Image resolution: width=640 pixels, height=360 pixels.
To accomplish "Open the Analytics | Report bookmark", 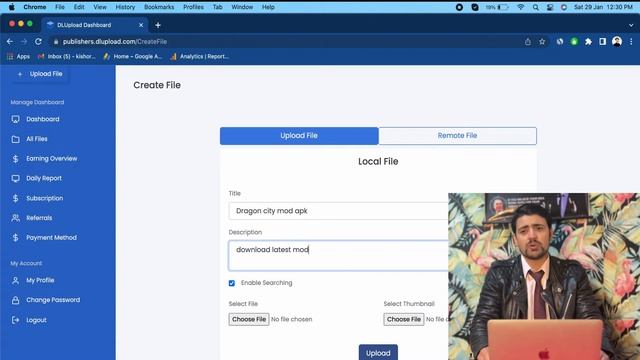I will (200, 57).
